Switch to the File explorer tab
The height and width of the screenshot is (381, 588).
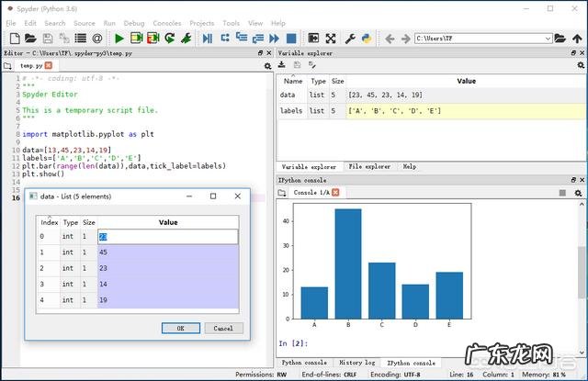coord(367,166)
